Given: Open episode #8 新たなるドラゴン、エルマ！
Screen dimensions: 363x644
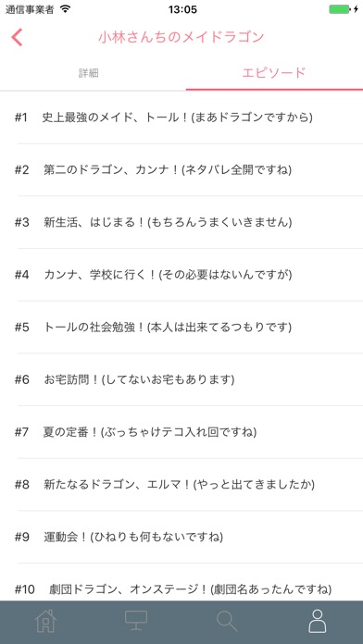Looking at the screenshot, I should click(181, 485).
